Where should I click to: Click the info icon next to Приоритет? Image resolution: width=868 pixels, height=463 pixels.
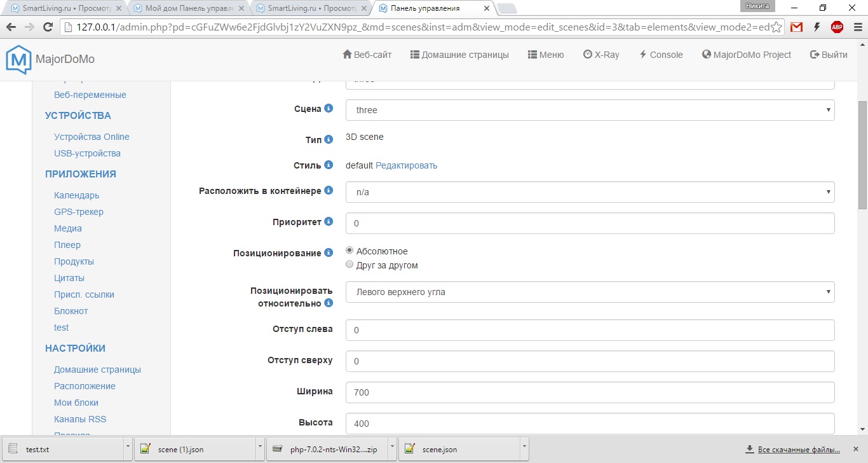point(329,221)
